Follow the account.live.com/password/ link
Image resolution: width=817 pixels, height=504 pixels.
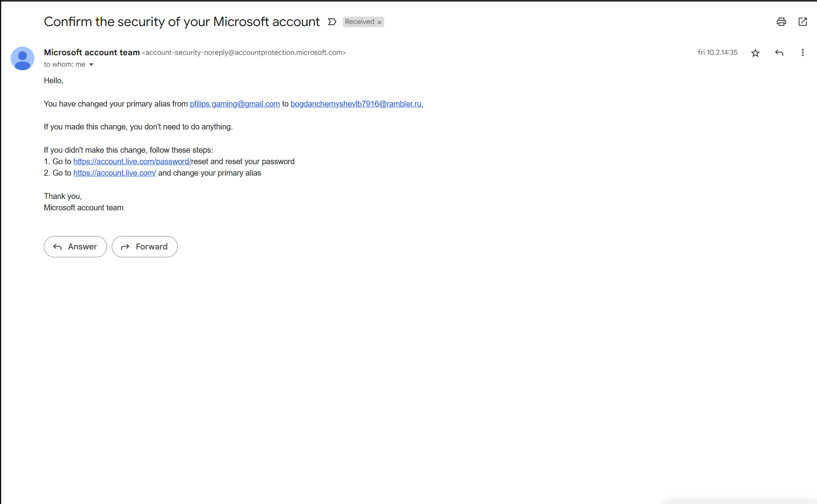(x=132, y=161)
